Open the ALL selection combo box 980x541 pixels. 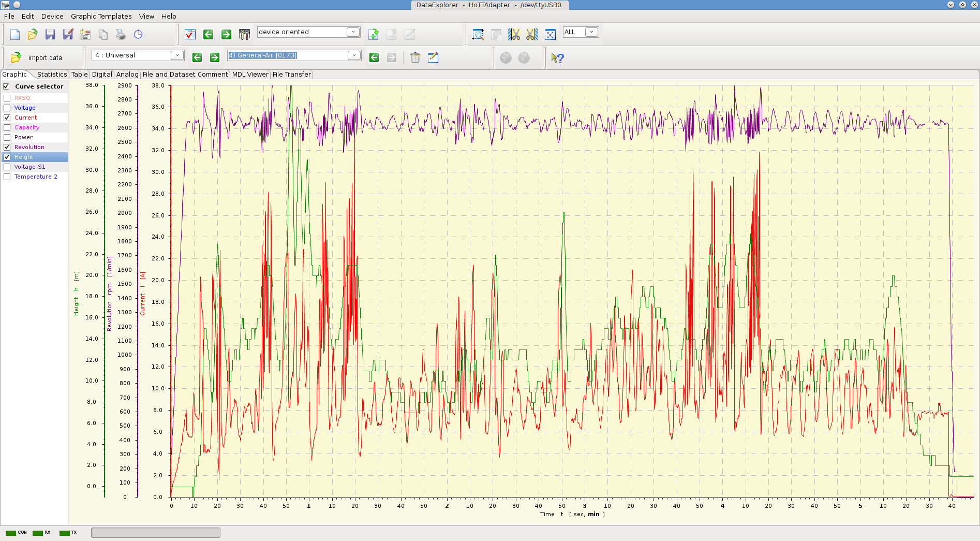click(x=591, y=32)
